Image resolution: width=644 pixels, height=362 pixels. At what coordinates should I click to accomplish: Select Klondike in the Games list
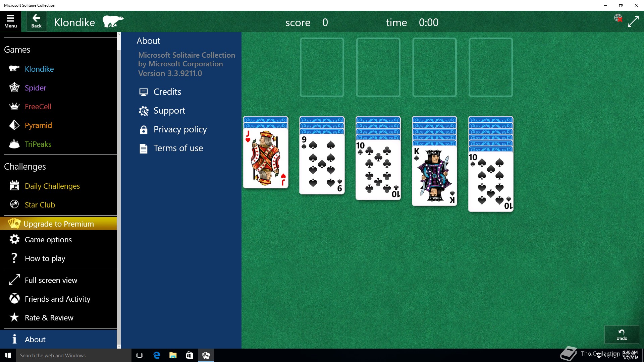click(39, 69)
